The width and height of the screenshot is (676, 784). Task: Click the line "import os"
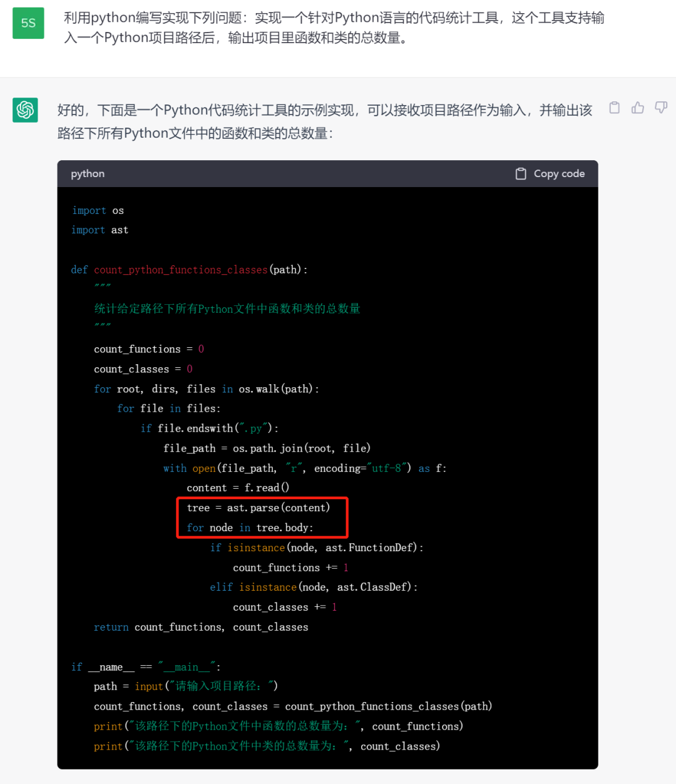pos(98,211)
